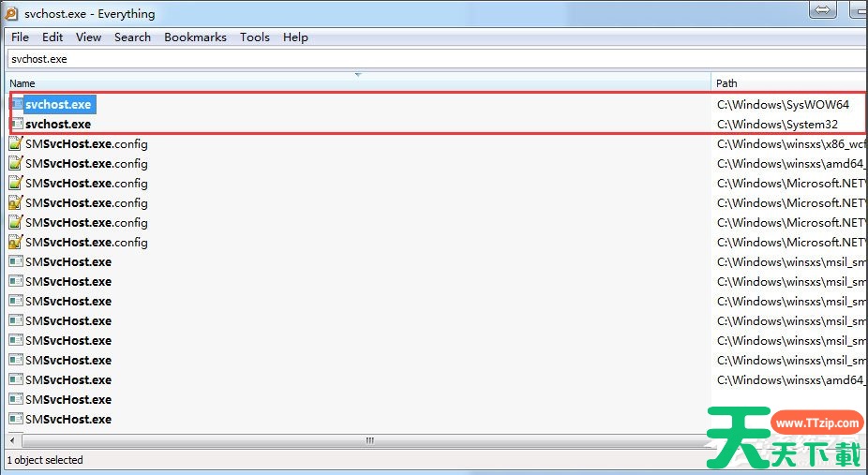Click the file icon of svchost.exe in System32
Screen dimensions: 868x475
point(17,124)
